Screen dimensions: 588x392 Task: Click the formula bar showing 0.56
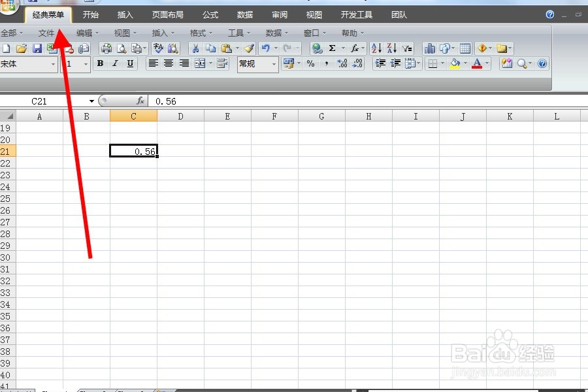[x=367, y=101]
